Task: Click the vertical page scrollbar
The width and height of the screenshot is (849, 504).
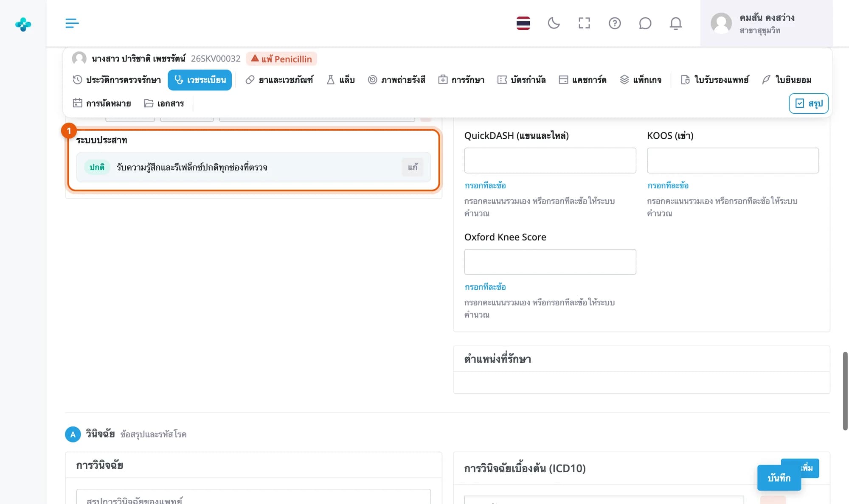Action: [x=845, y=390]
